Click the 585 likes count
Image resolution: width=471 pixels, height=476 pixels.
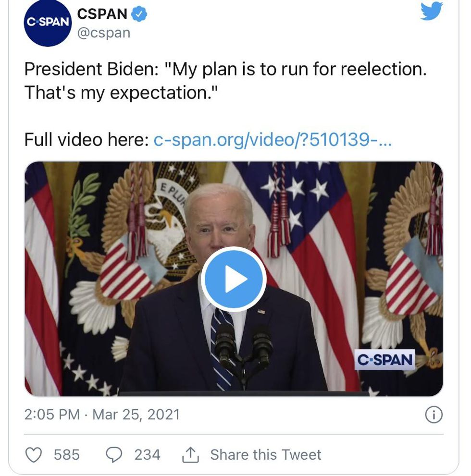click(x=67, y=454)
